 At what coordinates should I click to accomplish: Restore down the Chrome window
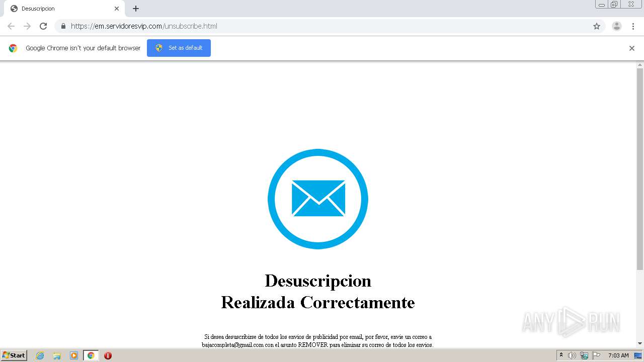click(x=614, y=5)
